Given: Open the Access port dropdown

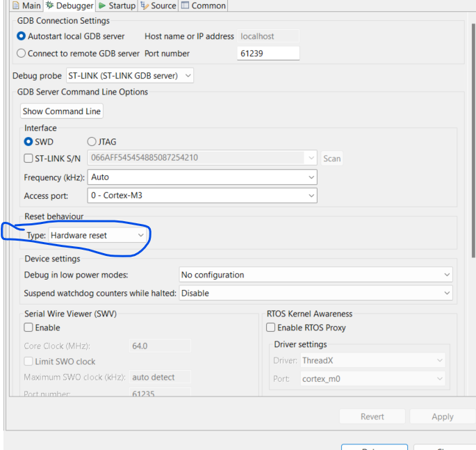Looking at the screenshot, I should 202,195.
